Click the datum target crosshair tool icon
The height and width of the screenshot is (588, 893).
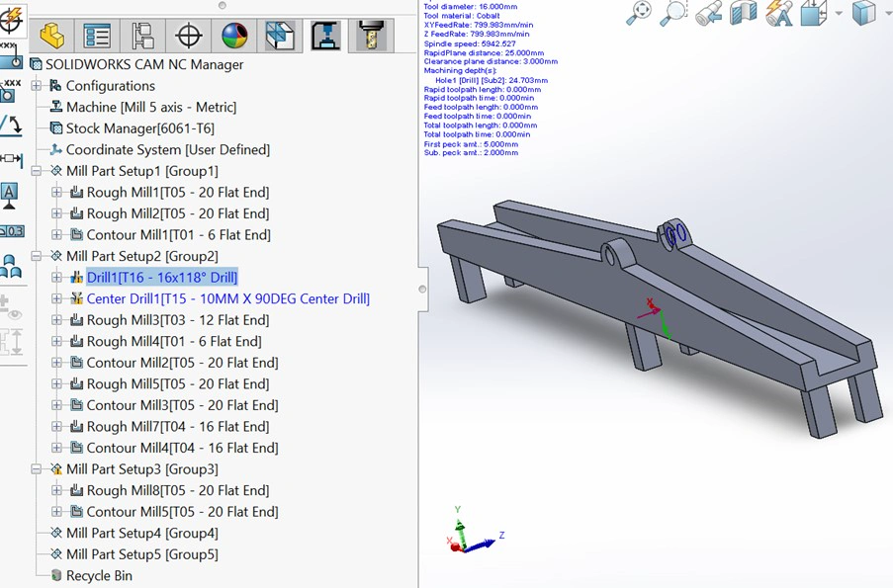click(11, 21)
